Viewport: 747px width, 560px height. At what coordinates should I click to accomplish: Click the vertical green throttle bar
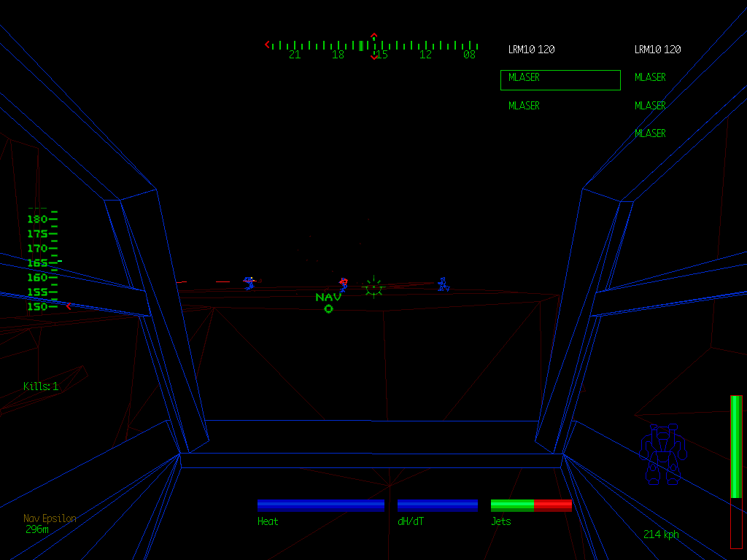(736, 446)
